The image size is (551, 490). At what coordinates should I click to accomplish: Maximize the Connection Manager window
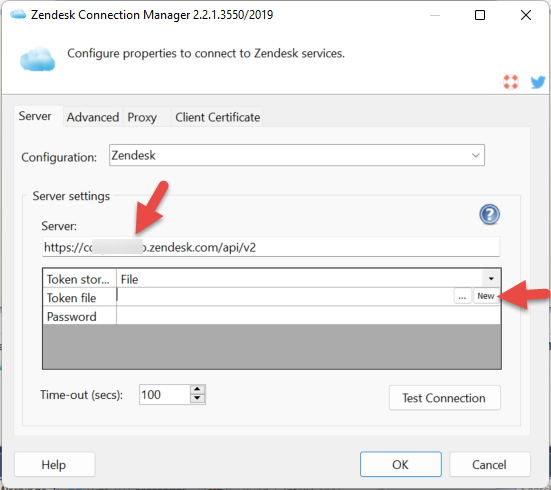[480, 15]
